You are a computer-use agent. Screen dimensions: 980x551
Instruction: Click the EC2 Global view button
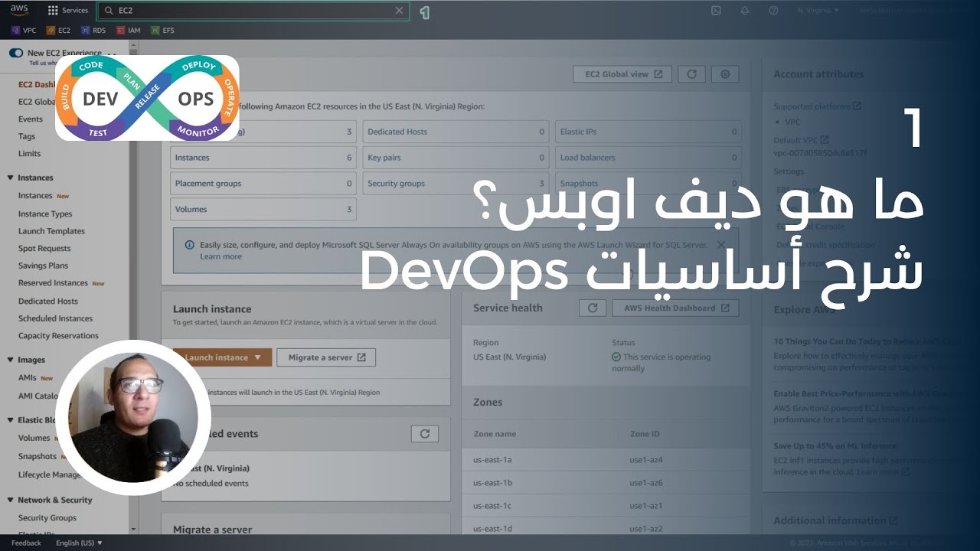click(x=622, y=74)
